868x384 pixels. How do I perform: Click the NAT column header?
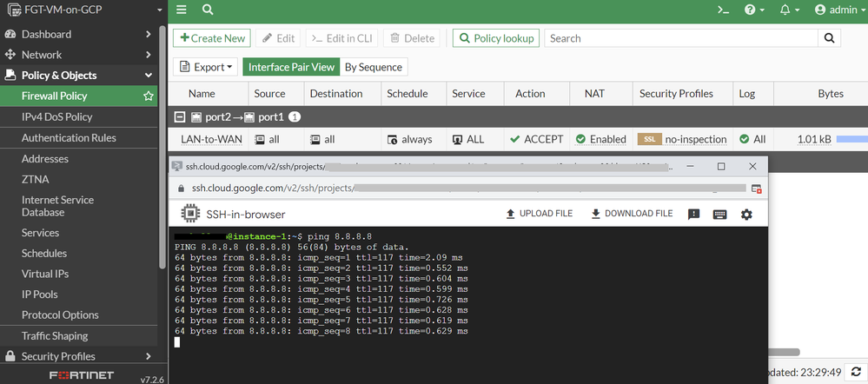pyautogui.click(x=594, y=94)
